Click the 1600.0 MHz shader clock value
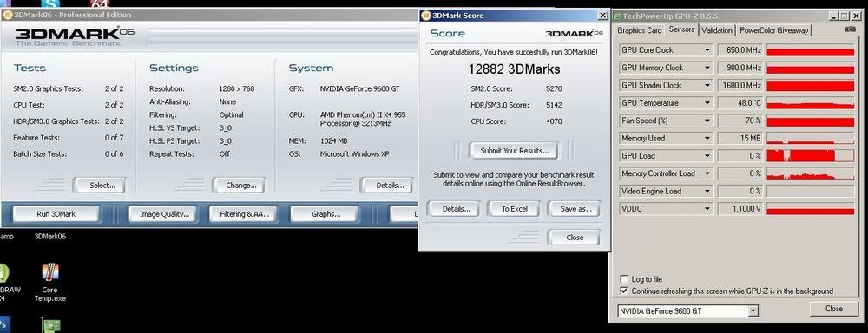The width and height of the screenshot is (868, 333). [740, 86]
